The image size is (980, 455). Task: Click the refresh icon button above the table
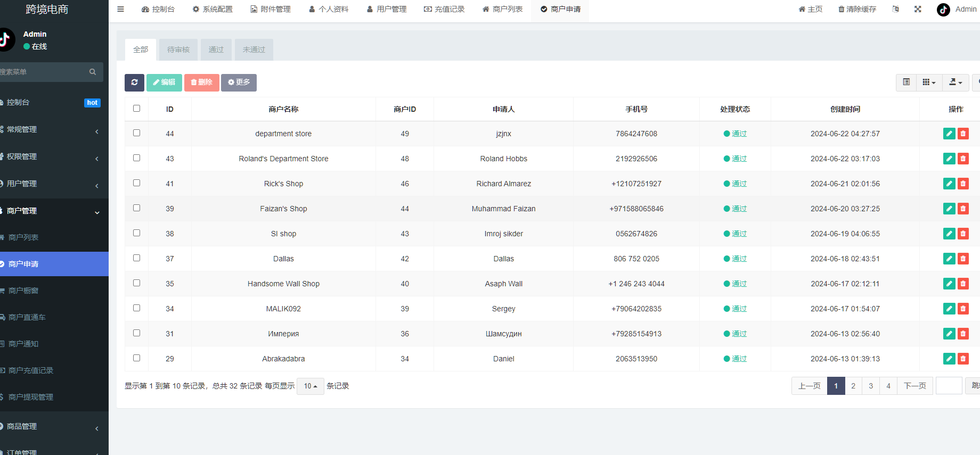tap(134, 82)
